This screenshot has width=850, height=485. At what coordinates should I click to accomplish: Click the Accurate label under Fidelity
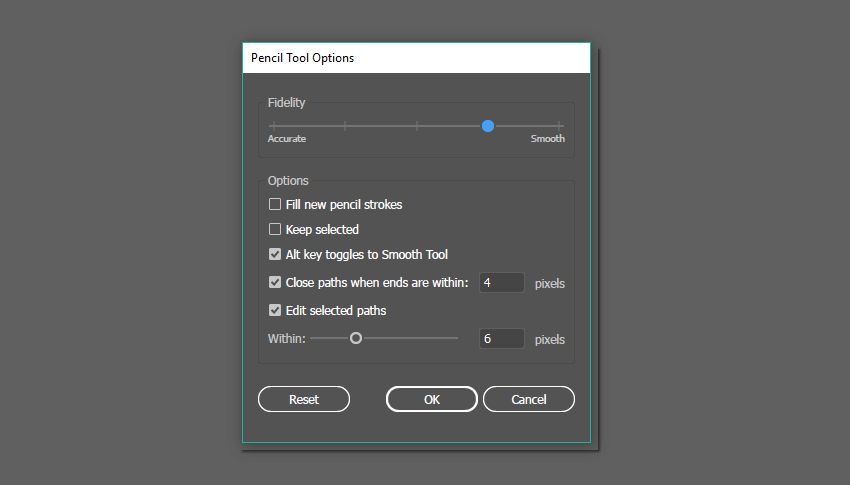click(287, 139)
